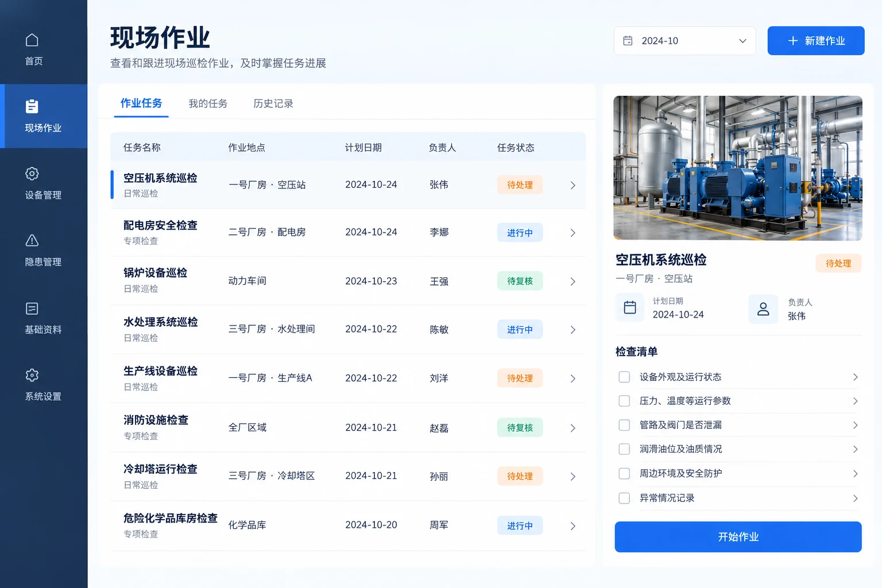
Task: Click the 作业地点 column header
Action: [247, 148]
